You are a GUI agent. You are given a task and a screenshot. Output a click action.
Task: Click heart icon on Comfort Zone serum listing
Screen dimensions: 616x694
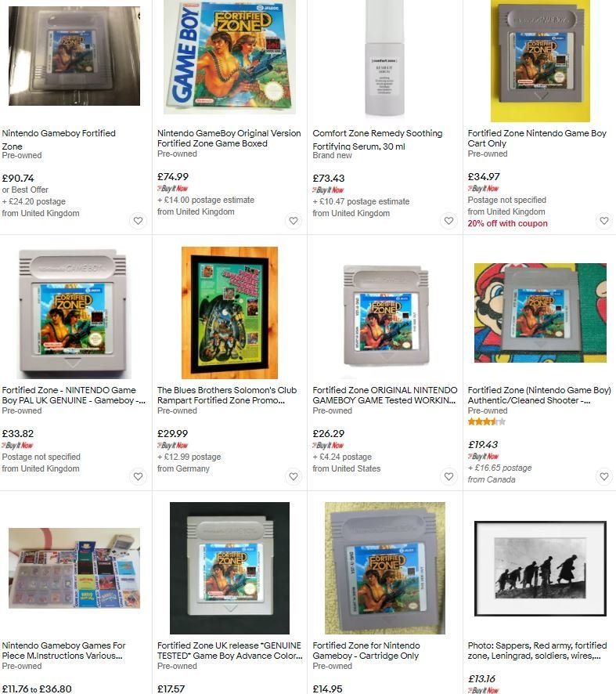tap(448, 220)
